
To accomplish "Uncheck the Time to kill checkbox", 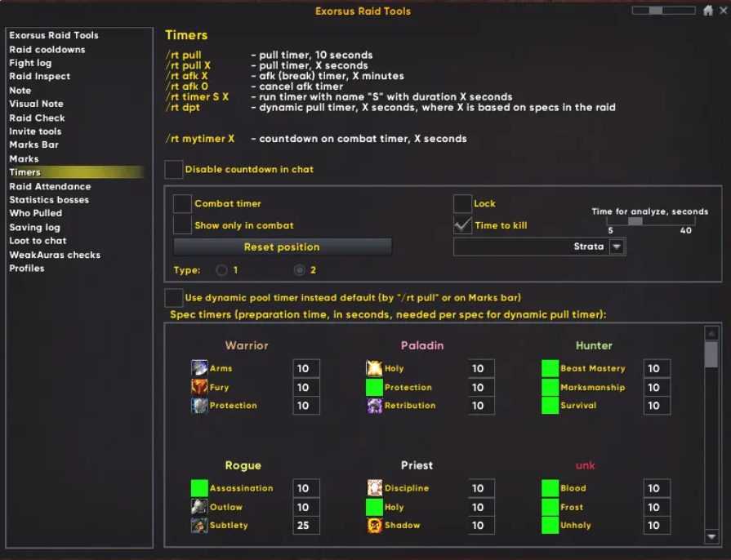I will click(x=463, y=225).
